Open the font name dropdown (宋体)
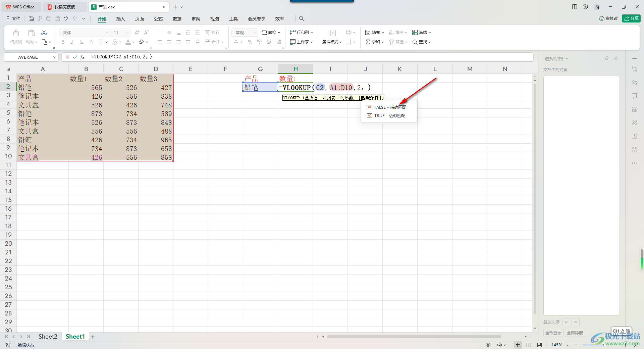This screenshot has height=349, width=644. point(107,33)
